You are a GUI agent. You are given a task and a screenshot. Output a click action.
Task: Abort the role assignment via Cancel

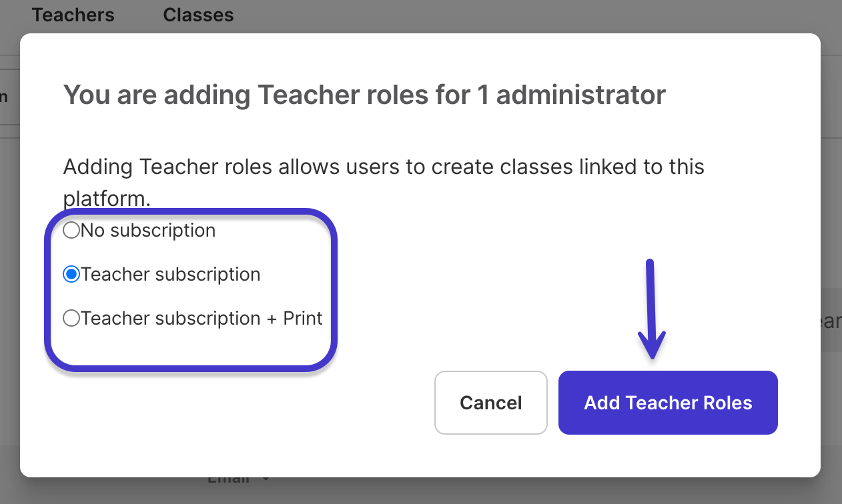(490, 403)
